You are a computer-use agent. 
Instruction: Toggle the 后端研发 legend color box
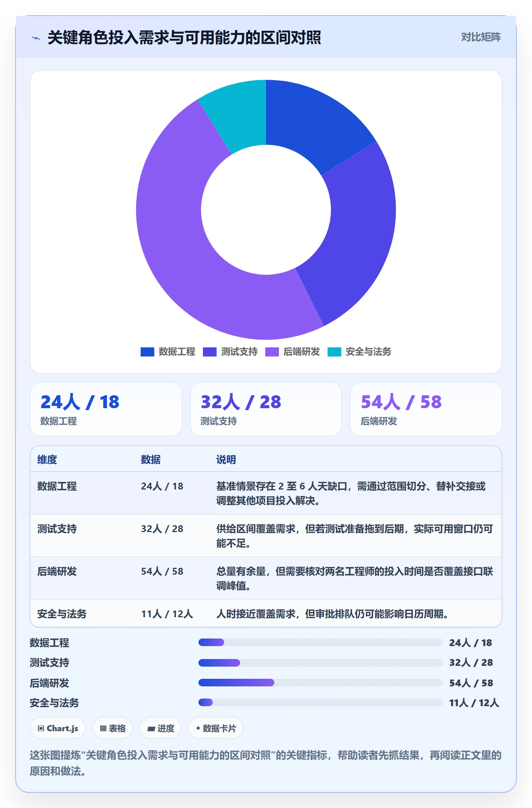(272, 352)
